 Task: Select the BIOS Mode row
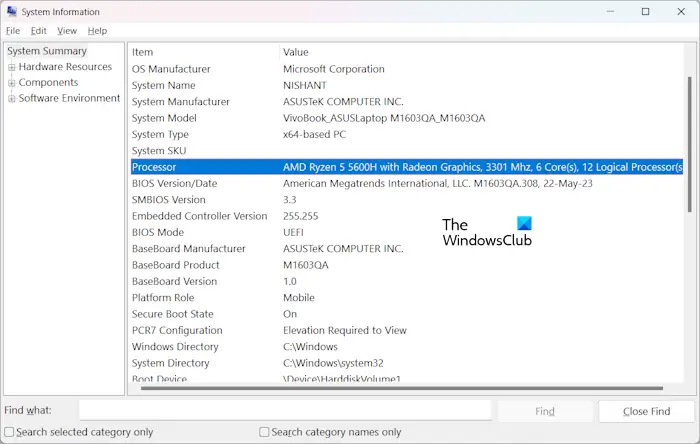[407, 232]
